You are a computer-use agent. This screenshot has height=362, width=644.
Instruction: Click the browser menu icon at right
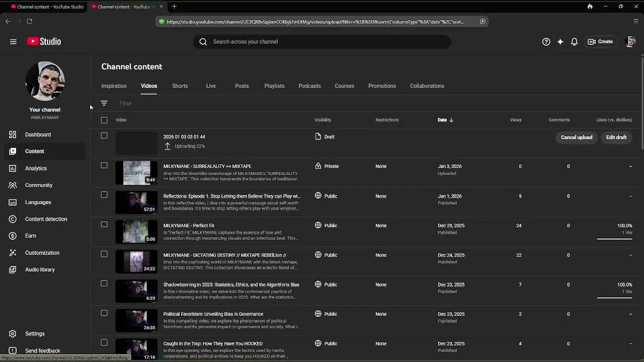tap(636, 22)
